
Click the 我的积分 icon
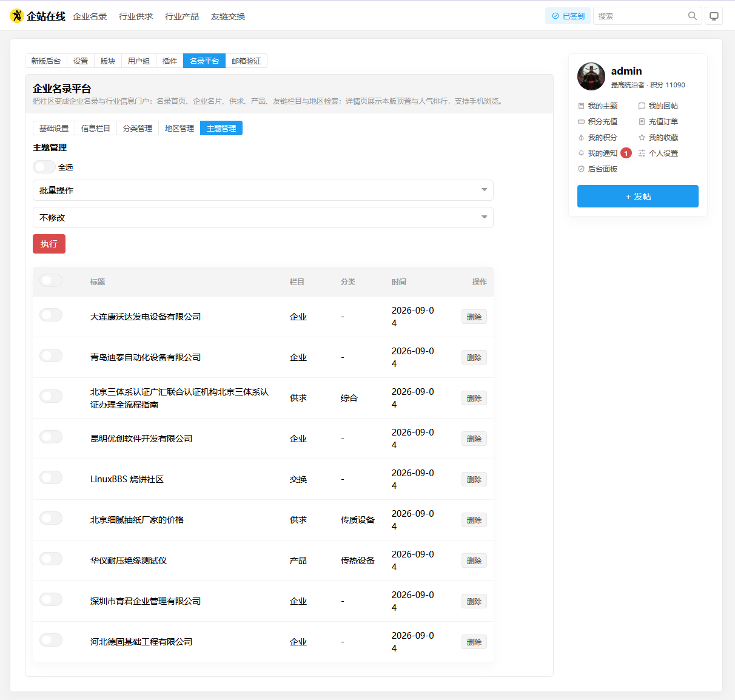point(581,138)
